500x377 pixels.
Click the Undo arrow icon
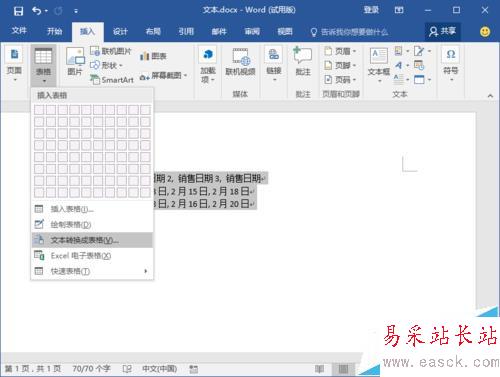[x=36, y=11]
